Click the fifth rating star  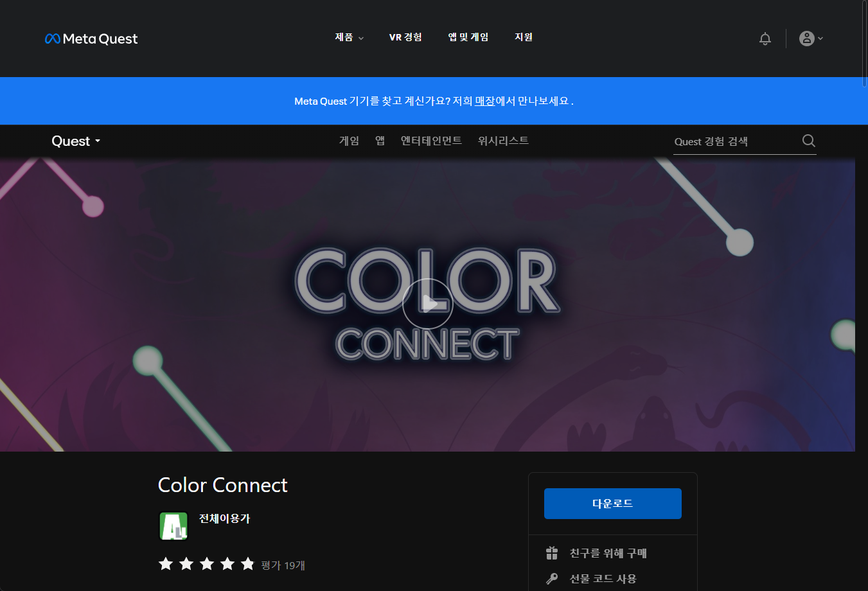(x=248, y=564)
